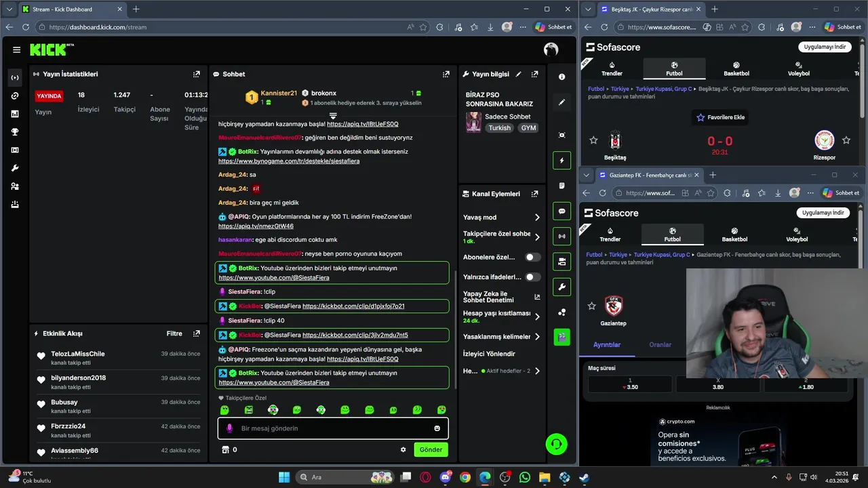Click the info icon in right toolbar
The width and height of the screenshot is (868, 488).
561,77
